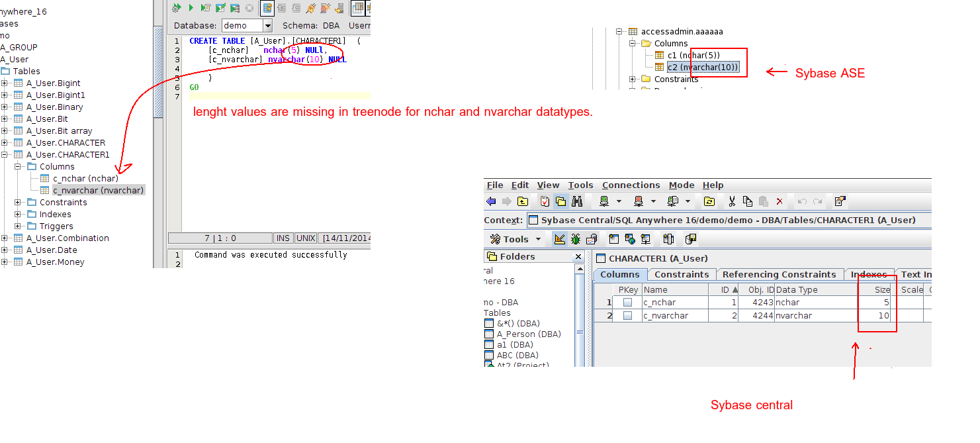Open the Tools dropdown button in Sybase Central
The height and width of the screenshot is (443, 980).
[516, 239]
